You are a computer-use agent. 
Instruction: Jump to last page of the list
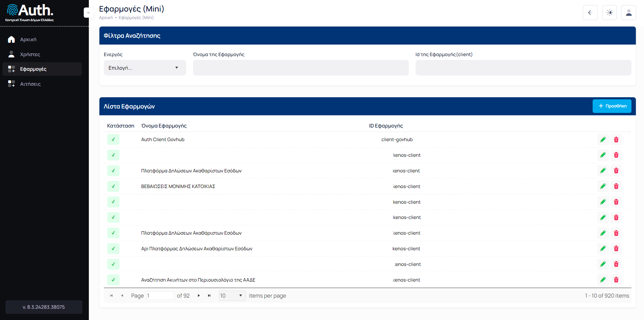(x=209, y=296)
